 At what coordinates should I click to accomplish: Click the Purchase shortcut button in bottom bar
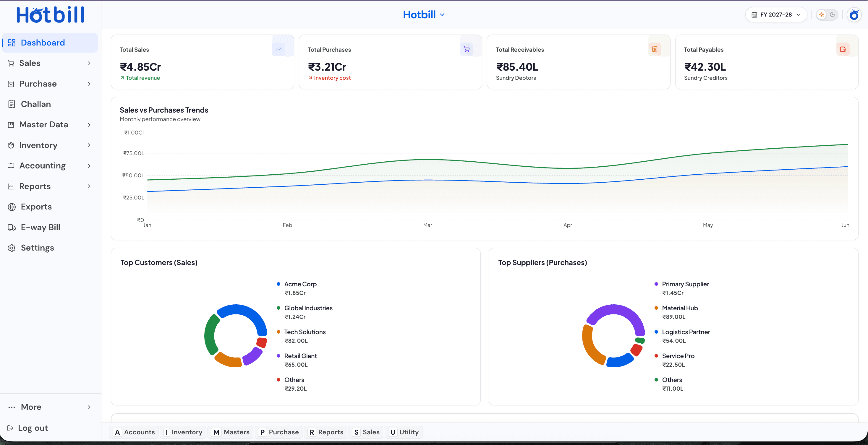(x=279, y=432)
